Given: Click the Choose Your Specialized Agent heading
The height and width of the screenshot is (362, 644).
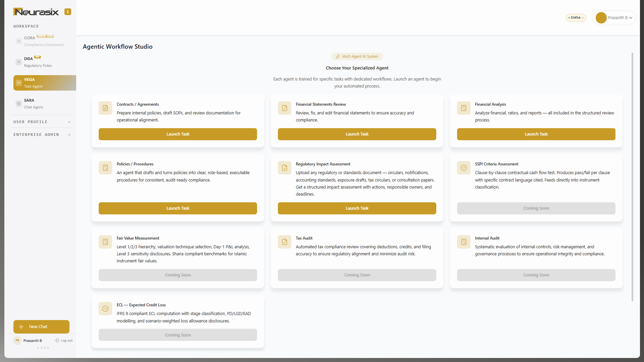Looking at the screenshot, I should [x=357, y=68].
